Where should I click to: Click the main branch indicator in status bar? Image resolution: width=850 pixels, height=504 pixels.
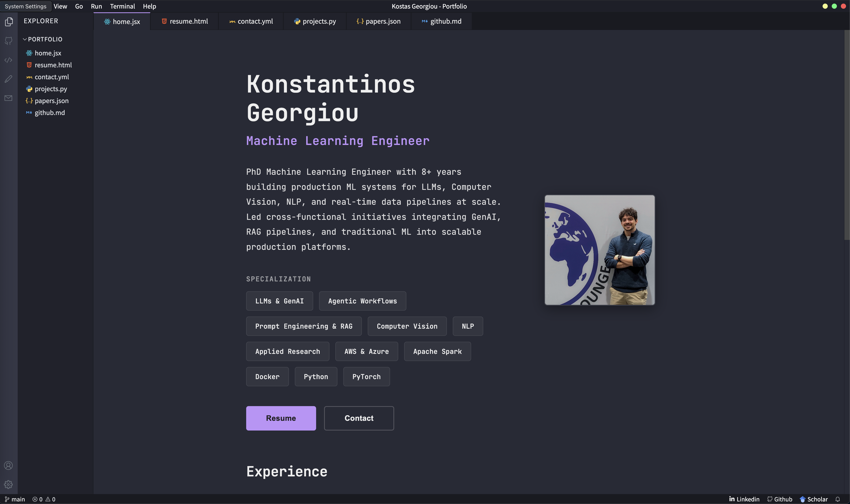click(15, 499)
